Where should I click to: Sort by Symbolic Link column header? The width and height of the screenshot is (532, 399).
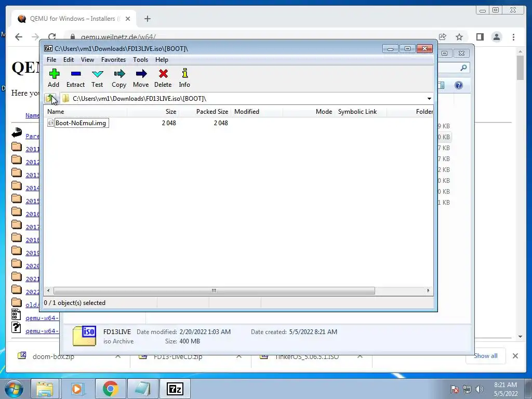pyautogui.click(x=361, y=112)
